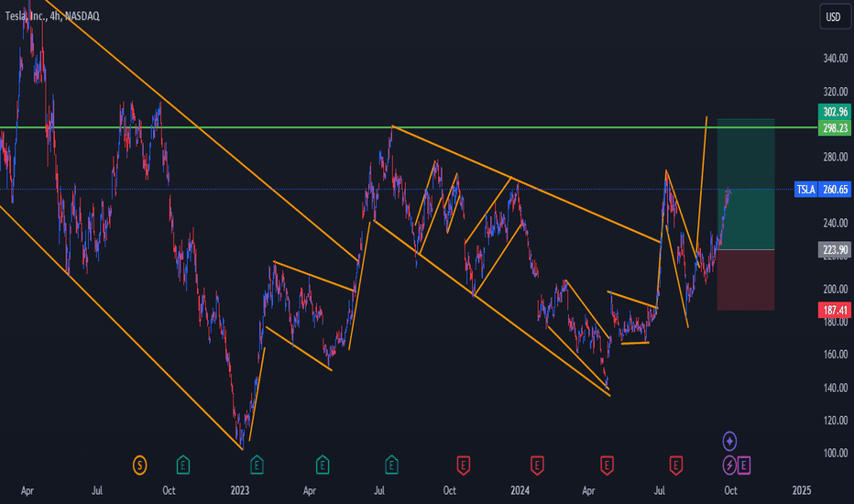Open the green earnings marker above Oct 2022
Image resolution: width=854 pixels, height=504 pixels.
(183, 466)
